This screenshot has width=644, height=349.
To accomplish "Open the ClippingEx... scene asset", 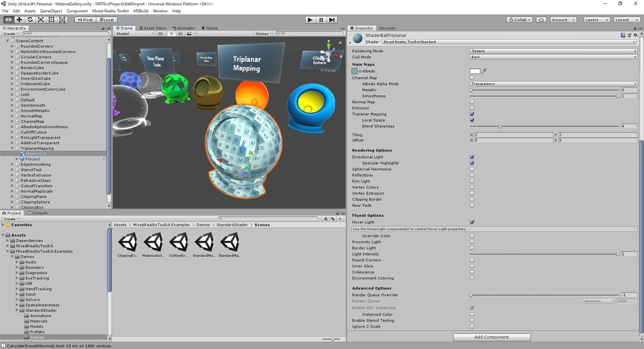I will coord(128,245).
